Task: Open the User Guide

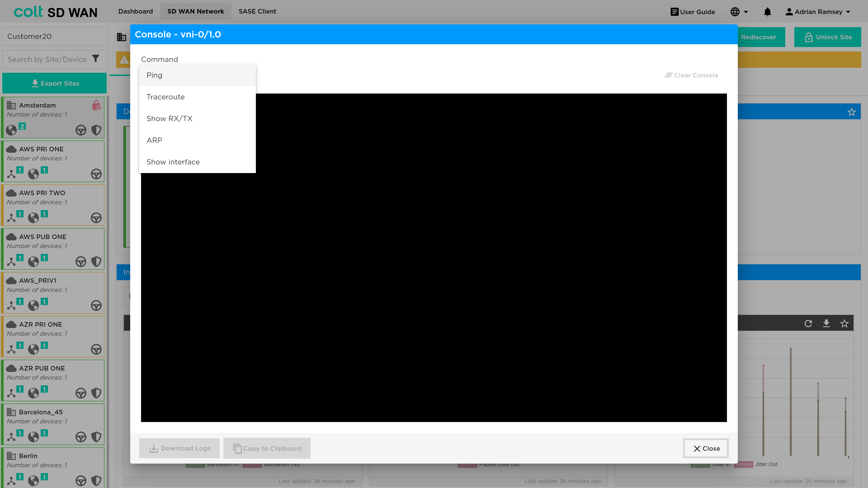Action: coord(693,12)
